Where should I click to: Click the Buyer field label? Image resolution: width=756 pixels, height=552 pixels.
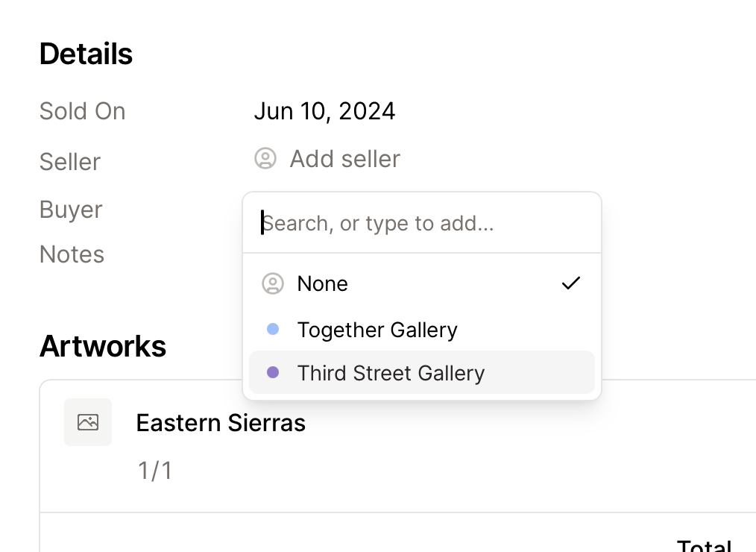[71, 210]
